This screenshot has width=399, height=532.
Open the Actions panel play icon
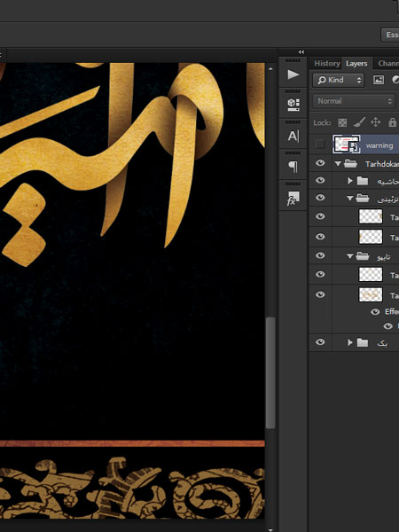293,74
